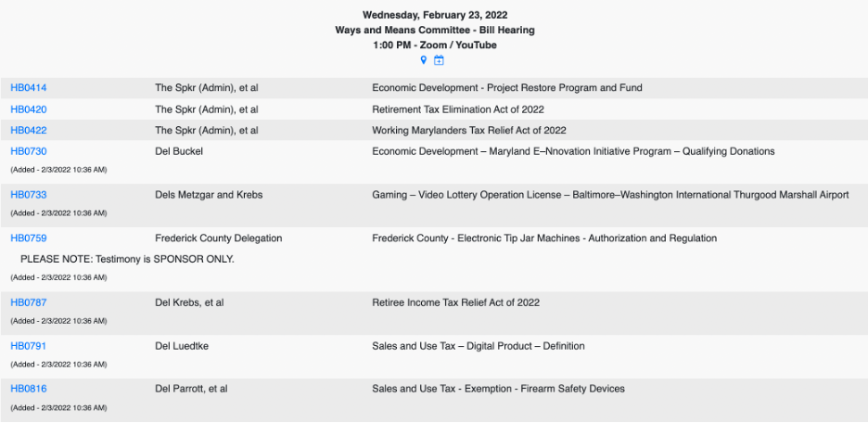Follow the HB0730 bill link
Screen dimensions: 868x423
[29, 151]
